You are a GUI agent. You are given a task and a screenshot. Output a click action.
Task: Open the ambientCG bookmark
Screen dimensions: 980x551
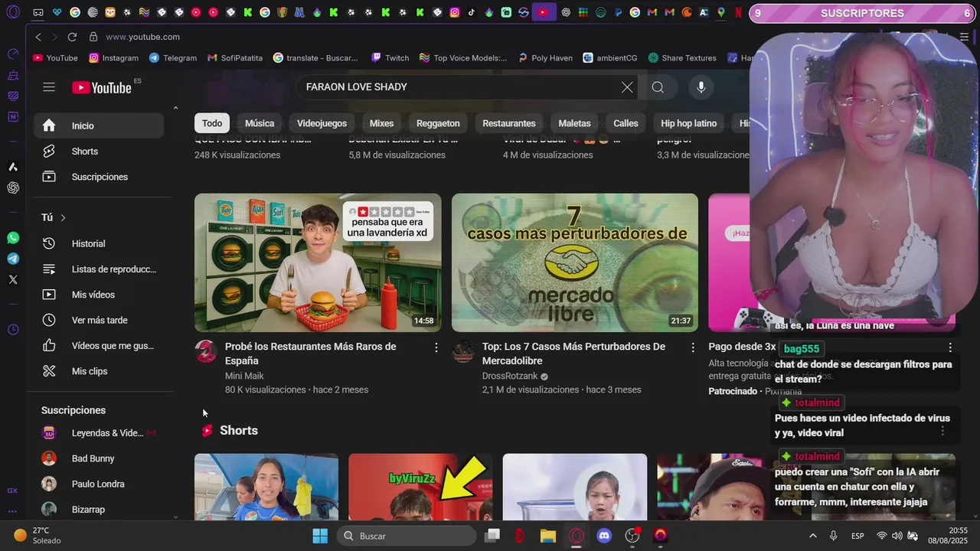pyautogui.click(x=610, y=58)
